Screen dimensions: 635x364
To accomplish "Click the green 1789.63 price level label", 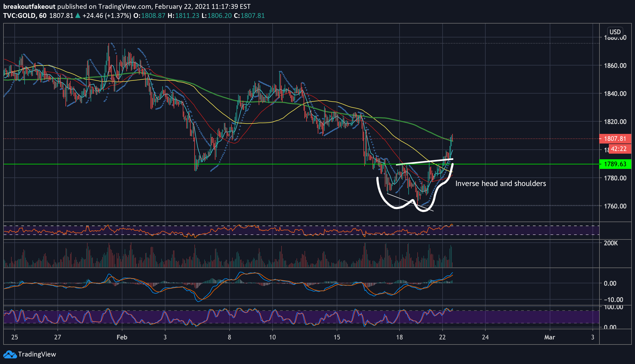I will 615,164.
